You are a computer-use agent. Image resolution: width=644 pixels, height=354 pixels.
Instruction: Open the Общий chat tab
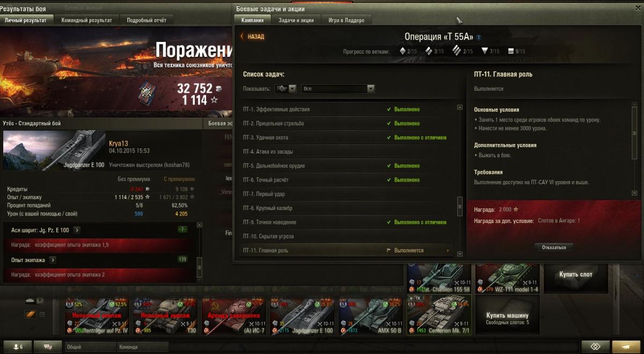[90, 347]
